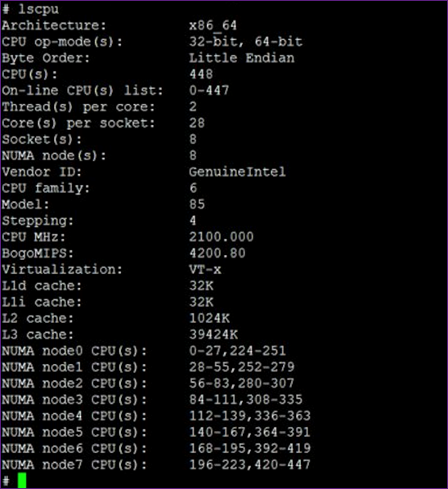Click the NUMA node4 CPU(s) label
The image size is (448, 489).
(x=74, y=416)
